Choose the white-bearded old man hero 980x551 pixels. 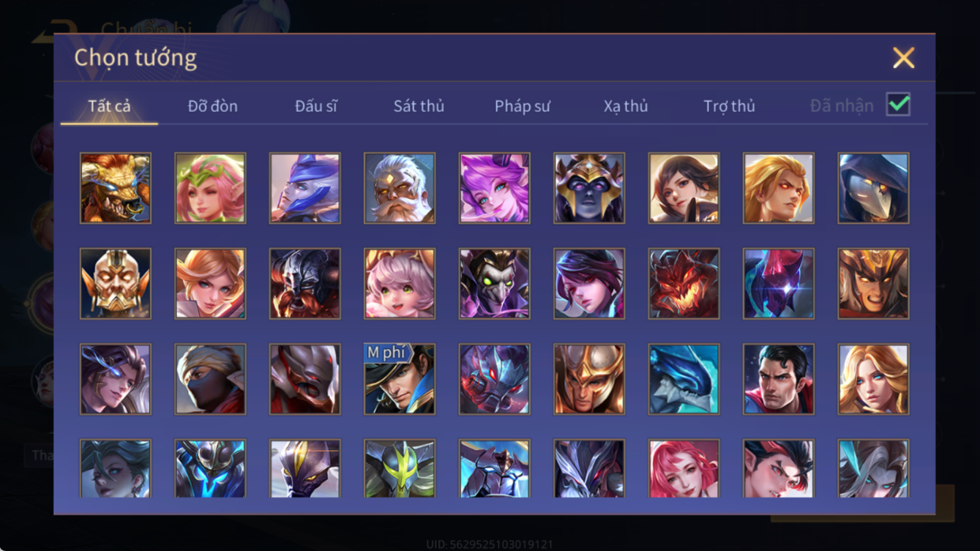pos(400,188)
